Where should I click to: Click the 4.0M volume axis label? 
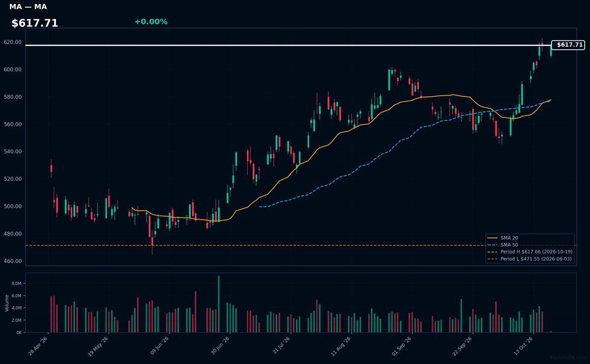coord(16,308)
